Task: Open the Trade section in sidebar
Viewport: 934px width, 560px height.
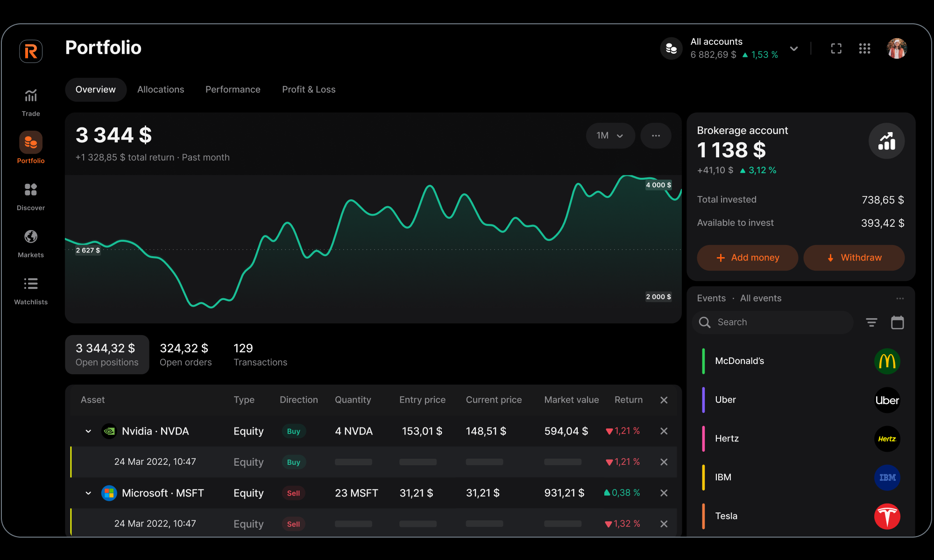Action: pos(31,102)
